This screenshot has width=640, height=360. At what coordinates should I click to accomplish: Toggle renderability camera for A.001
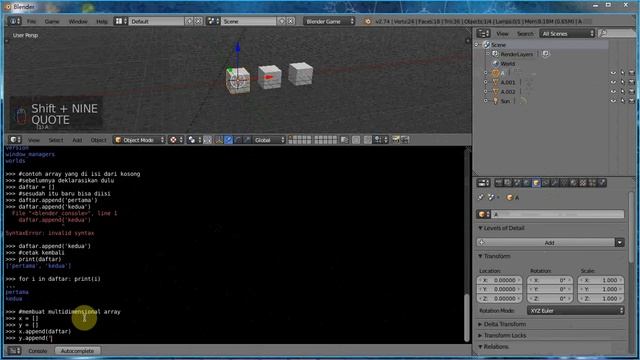click(x=632, y=82)
